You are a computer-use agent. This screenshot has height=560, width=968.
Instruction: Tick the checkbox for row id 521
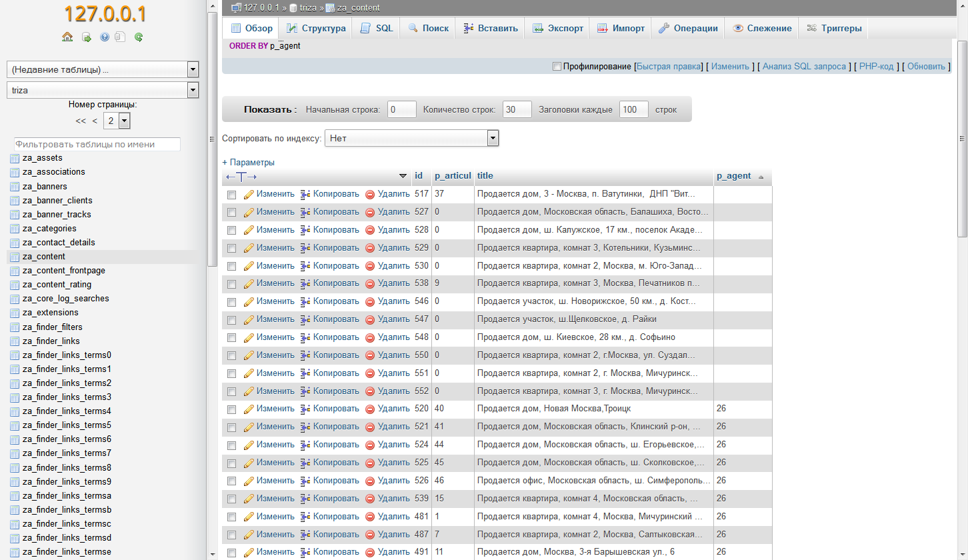click(231, 427)
